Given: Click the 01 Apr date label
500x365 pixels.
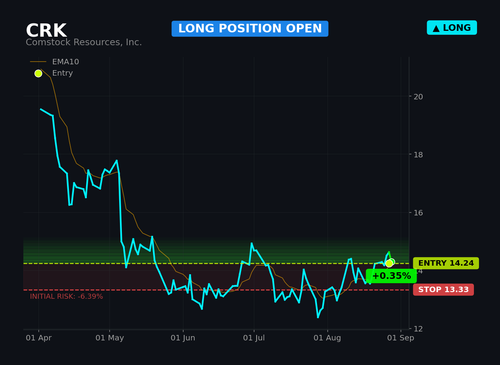Looking at the screenshot, I should tap(39, 338).
